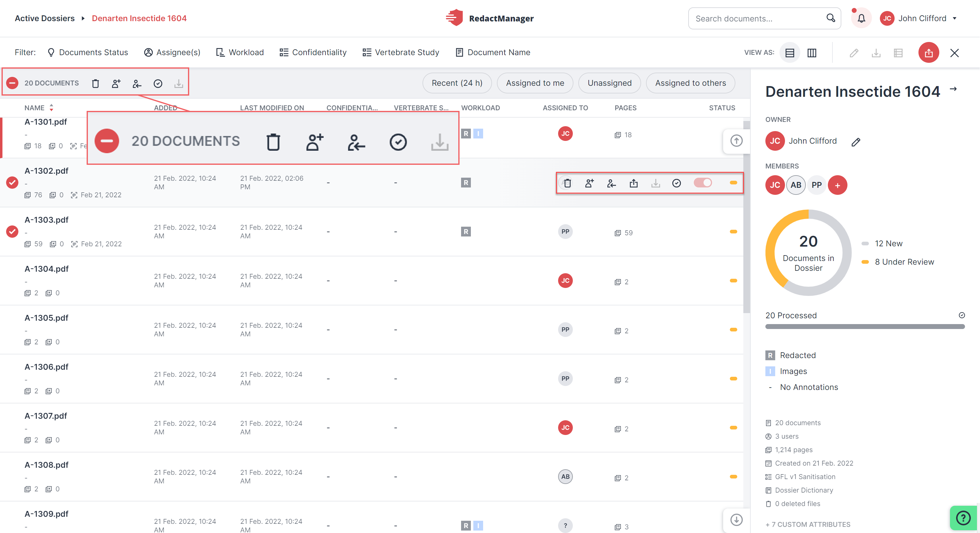Open Documents Status filter dropdown
Screen dimensions: 980x533
[88, 53]
